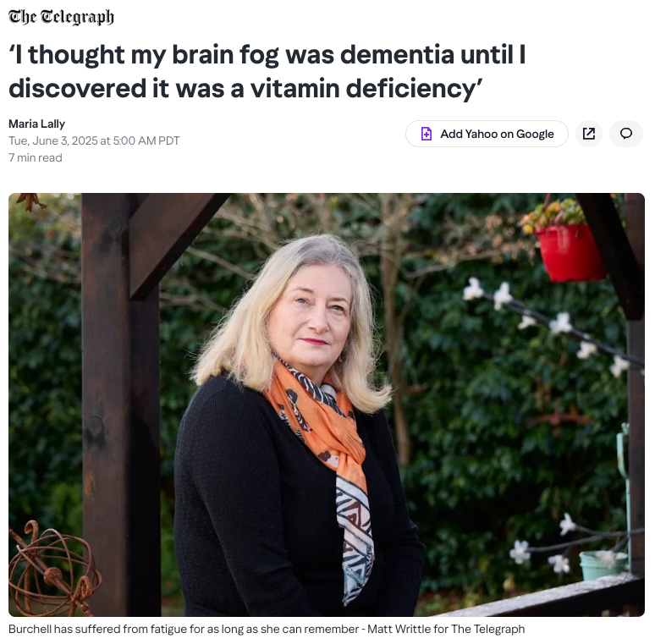
Task: Click the "Add Yahoo on Google" button
Action: tap(487, 134)
